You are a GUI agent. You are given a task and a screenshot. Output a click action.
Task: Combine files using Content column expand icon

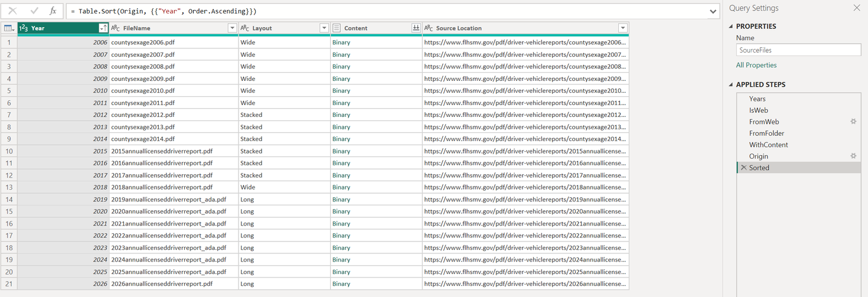pyautogui.click(x=416, y=28)
